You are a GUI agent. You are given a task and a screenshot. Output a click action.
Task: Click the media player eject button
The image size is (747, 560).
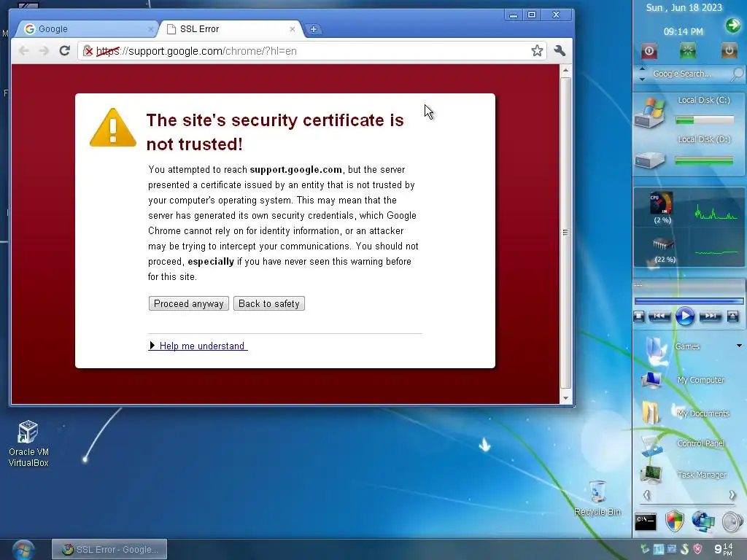coord(732,316)
